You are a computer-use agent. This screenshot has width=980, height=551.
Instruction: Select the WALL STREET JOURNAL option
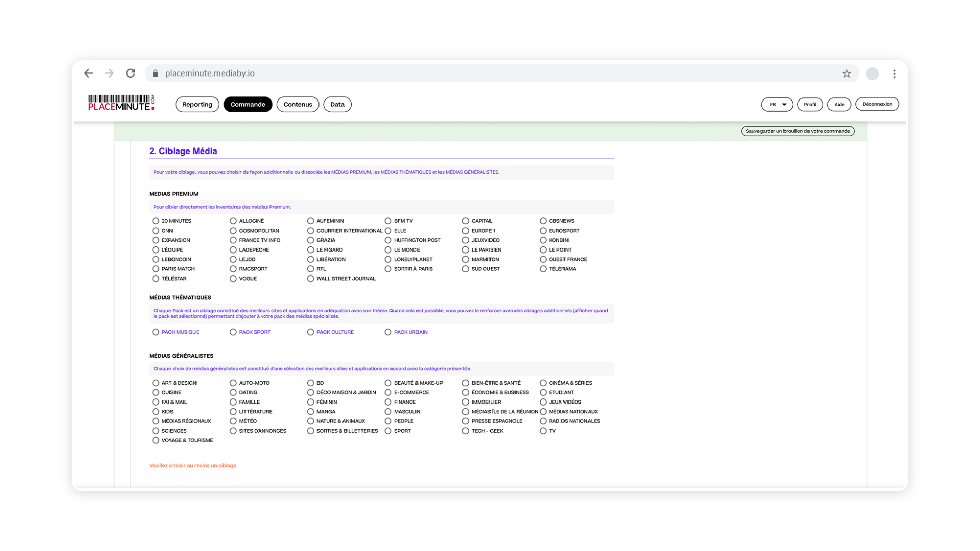(311, 279)
